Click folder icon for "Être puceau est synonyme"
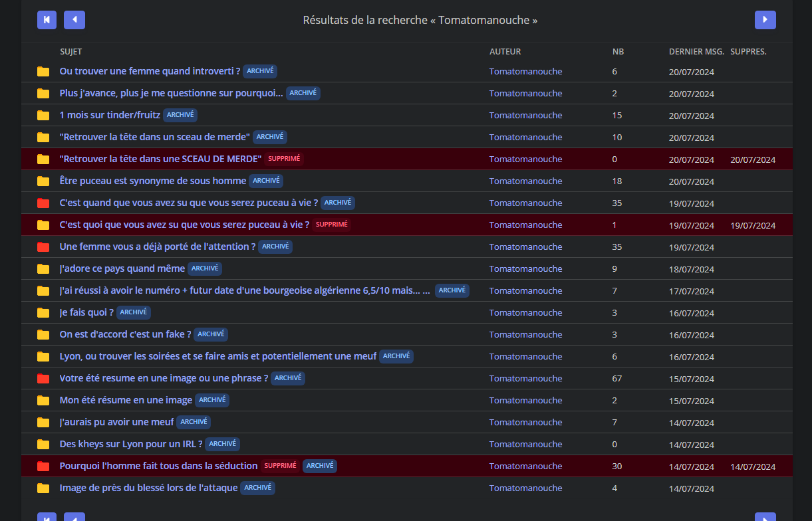The width and height of the screenshot is (812, 521). [x=43, y=181]
